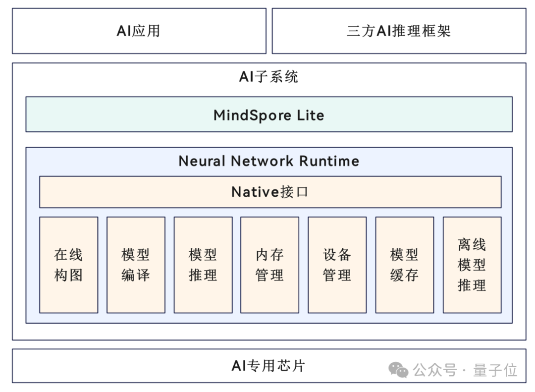Open the Native接口 layer bar
This screenshot has height=392, width=535.
(x=270, y=192)
